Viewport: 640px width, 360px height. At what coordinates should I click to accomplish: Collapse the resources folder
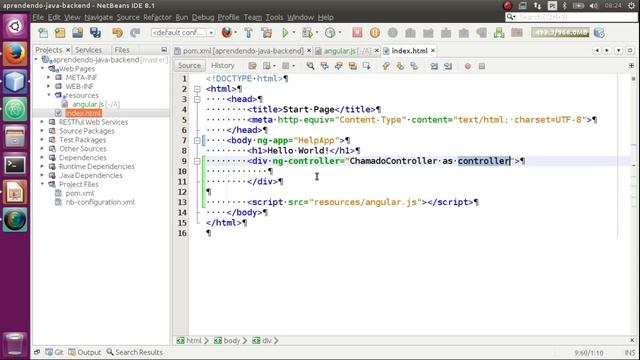pyautogui.click(x=49, y=95)
